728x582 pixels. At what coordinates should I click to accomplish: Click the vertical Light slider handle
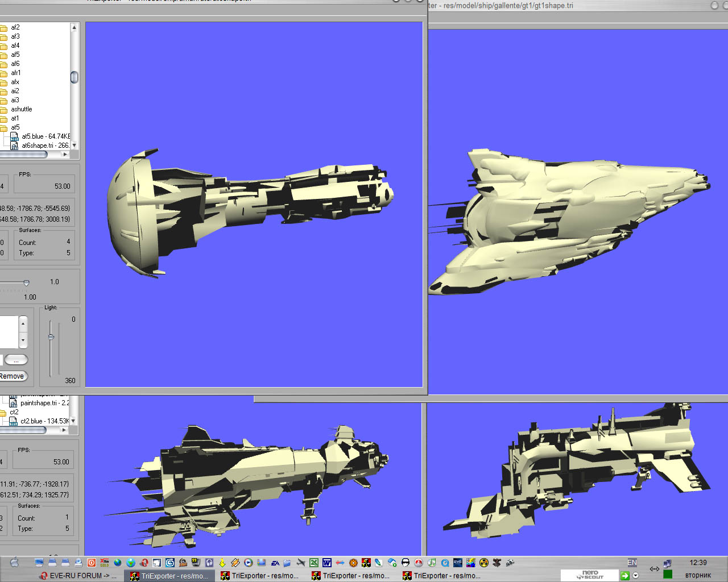[x=51, y=337]
